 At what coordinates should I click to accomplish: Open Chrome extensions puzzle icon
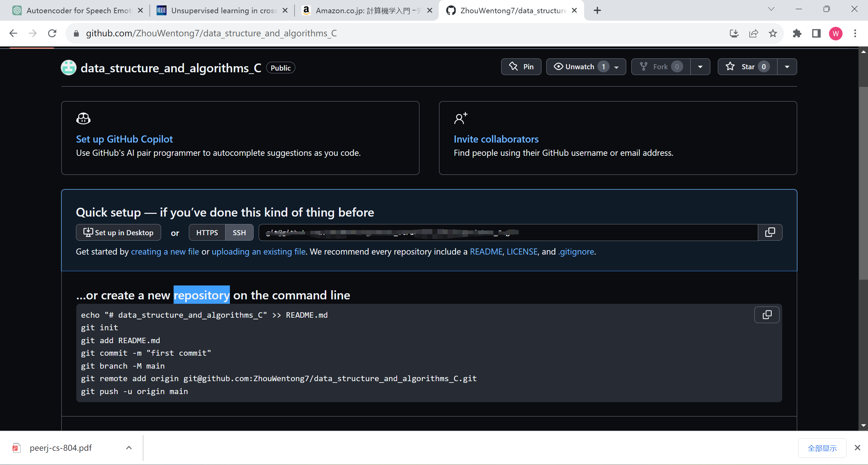[x=797, y=33]
